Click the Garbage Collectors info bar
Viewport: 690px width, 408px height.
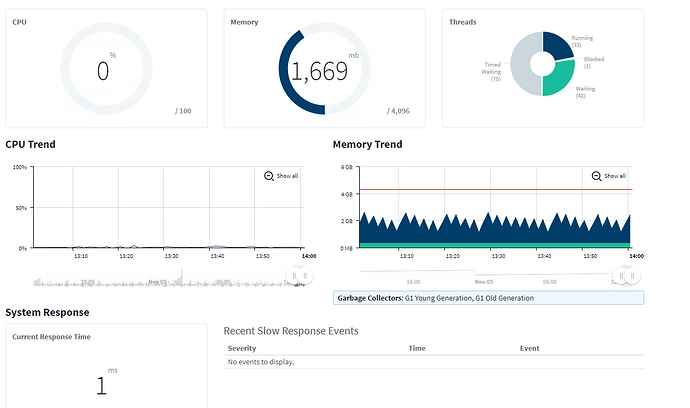[488, 298]
